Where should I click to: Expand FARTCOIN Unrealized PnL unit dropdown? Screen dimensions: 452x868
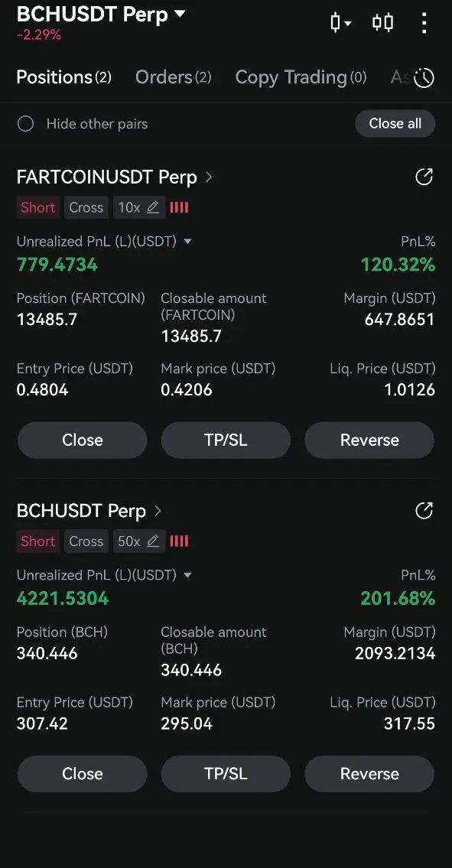[x=187, y=242]
